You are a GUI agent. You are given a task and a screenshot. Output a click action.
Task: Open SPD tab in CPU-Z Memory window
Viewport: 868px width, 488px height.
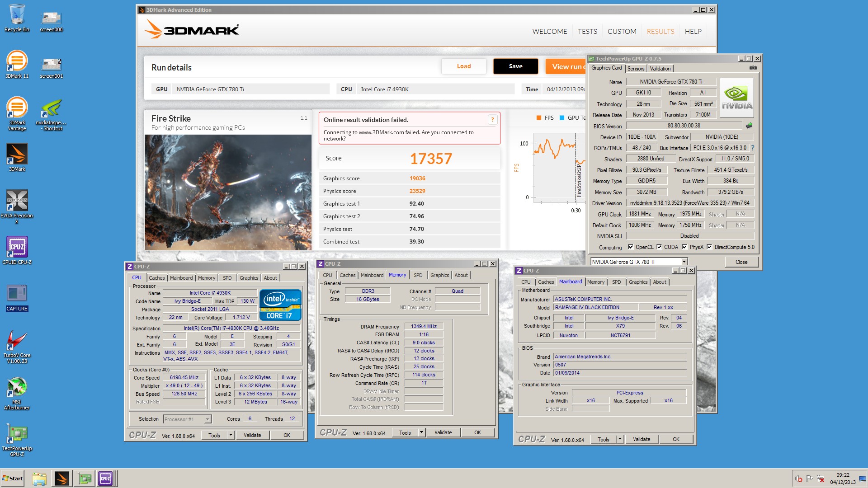click(418, 275)
